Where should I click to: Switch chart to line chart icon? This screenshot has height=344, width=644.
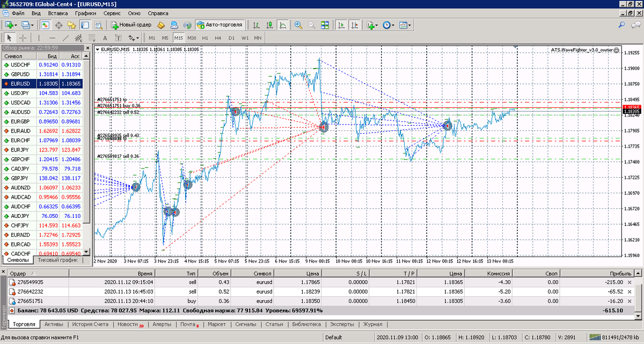pyautogui.click(x=283, y=25)
